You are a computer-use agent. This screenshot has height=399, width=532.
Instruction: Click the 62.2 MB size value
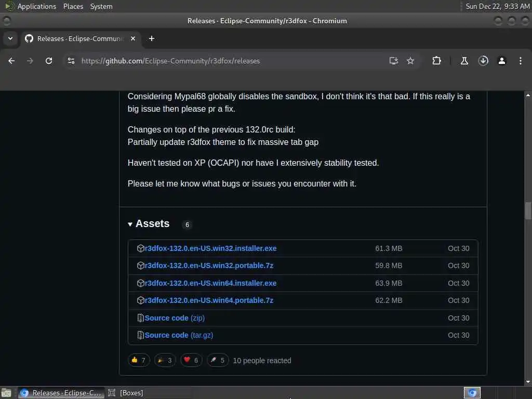389,300
